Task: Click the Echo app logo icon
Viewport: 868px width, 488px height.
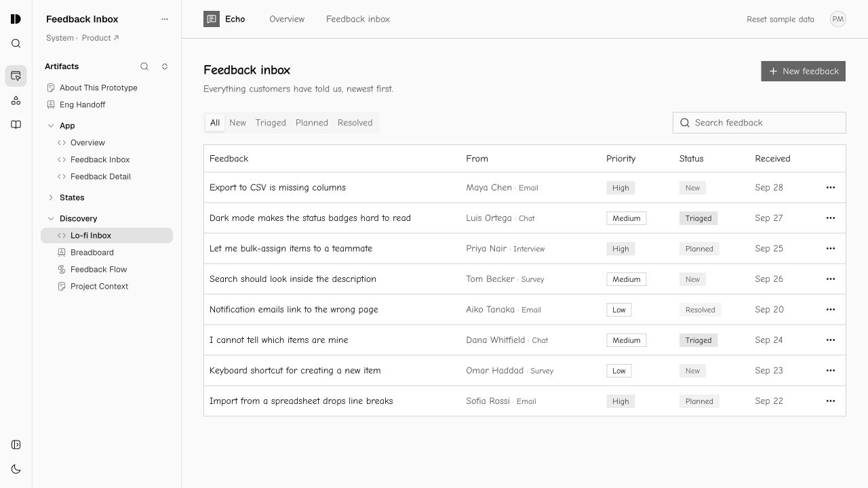Action: click(212, 19)
